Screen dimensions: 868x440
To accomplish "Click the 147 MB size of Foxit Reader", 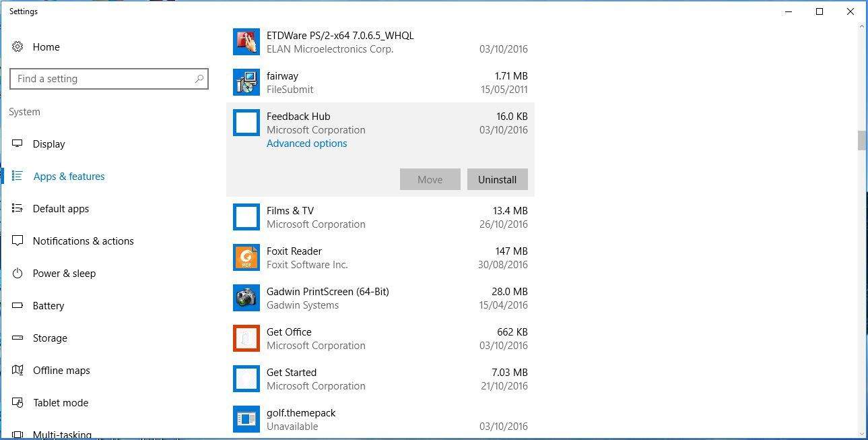I will [x=511, y=251].
